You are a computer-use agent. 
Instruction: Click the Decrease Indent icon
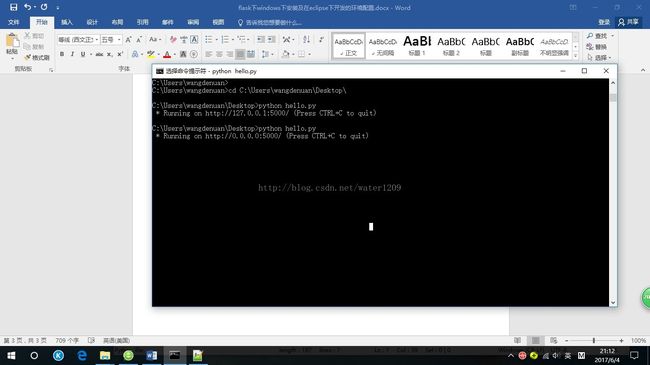[261, 39]
